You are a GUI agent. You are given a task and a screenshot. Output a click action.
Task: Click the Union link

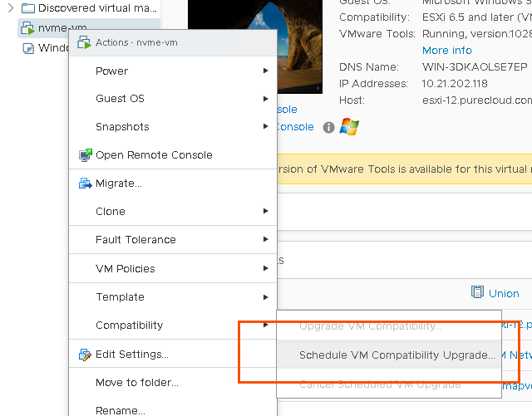[504, 293]
